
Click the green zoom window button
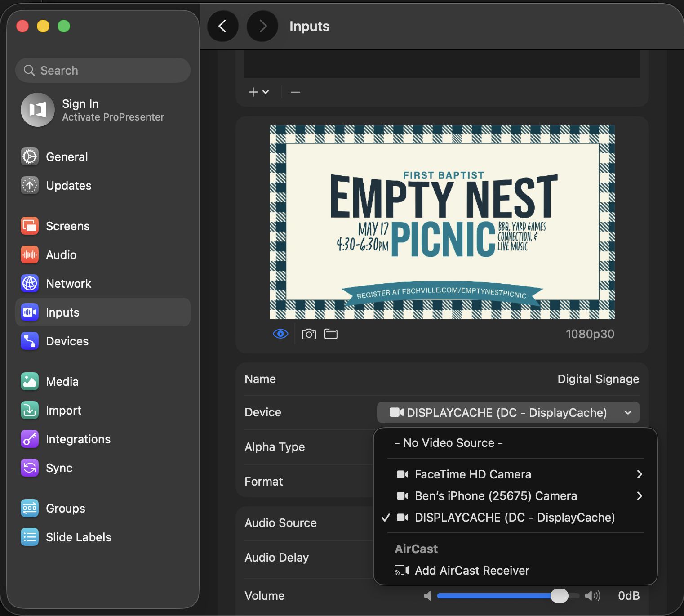[64, 26]
